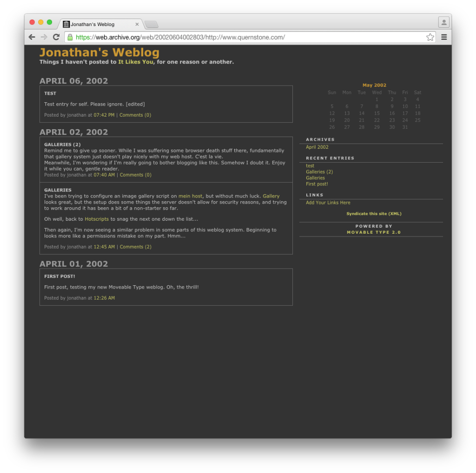Image resolution: width=476 pixels, height=473 pixels.
Task: Reload the page with the refresh icon
Action: coord(56,37)
